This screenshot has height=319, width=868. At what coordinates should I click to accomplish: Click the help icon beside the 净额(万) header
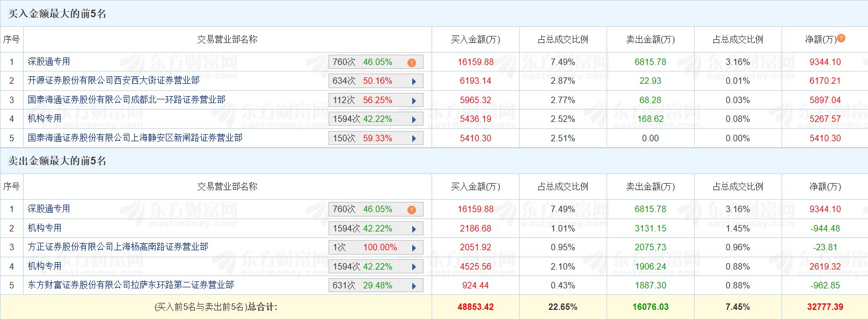click(841, 38)
